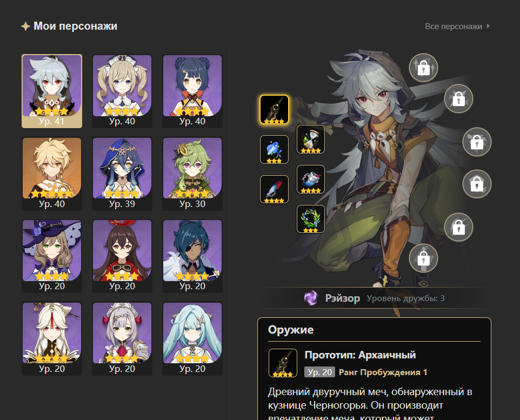Image resolution: width=520 pixels, height=420 pixels.
Task: Select Faruzan portrait with teal hair
Action: pyautogui.click(x=192, y=338)
